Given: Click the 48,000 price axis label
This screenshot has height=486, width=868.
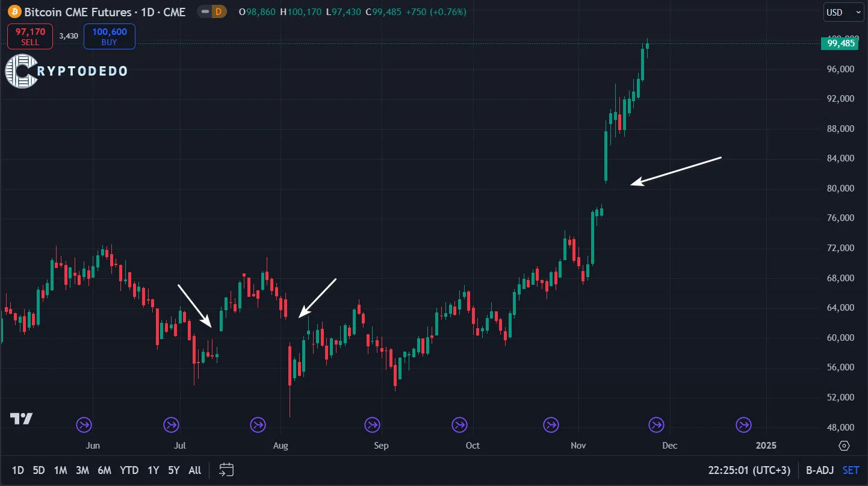Looking at the screenshot, I should click(x=841, y=428).
